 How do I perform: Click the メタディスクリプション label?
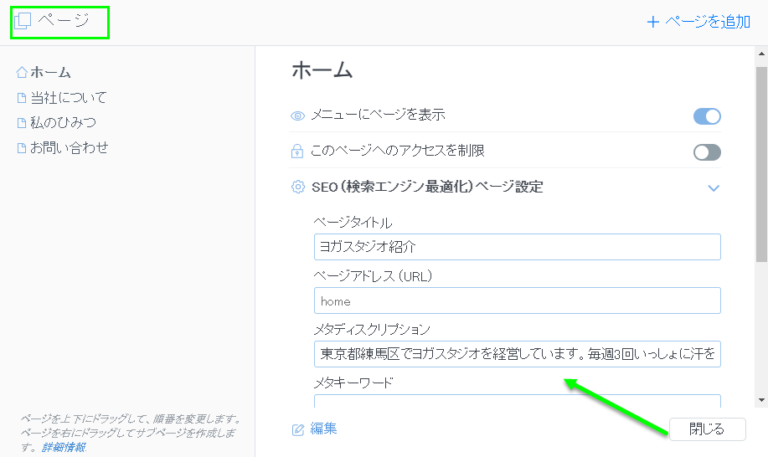pyautogui.click(x=372, y=330)
